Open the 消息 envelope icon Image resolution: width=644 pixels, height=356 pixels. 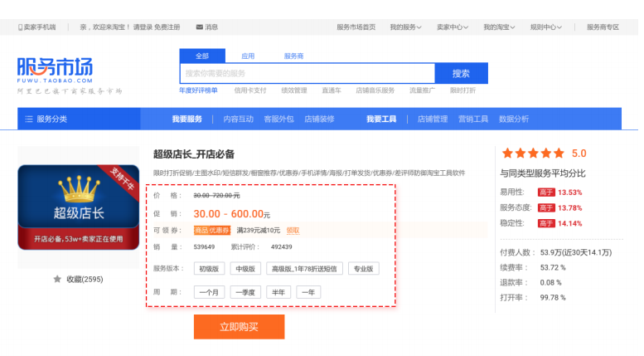pyautogui.click(x=199, y=27)
